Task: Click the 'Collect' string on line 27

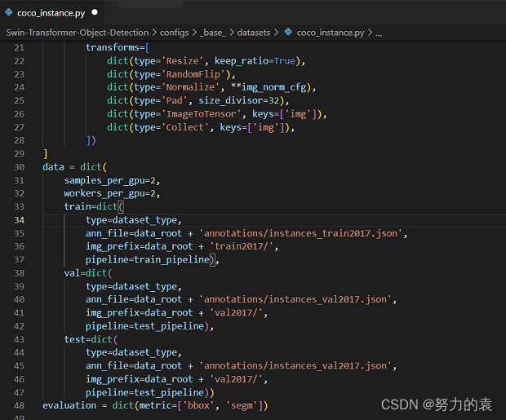Action: [185, 127]
